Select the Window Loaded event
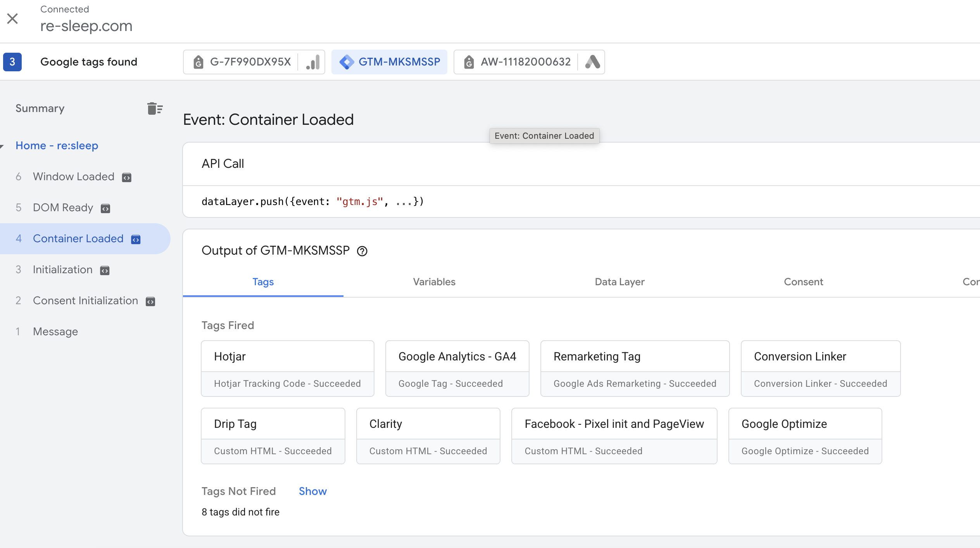The width and height of the screenshot is (980, 548). coord(74,177)
